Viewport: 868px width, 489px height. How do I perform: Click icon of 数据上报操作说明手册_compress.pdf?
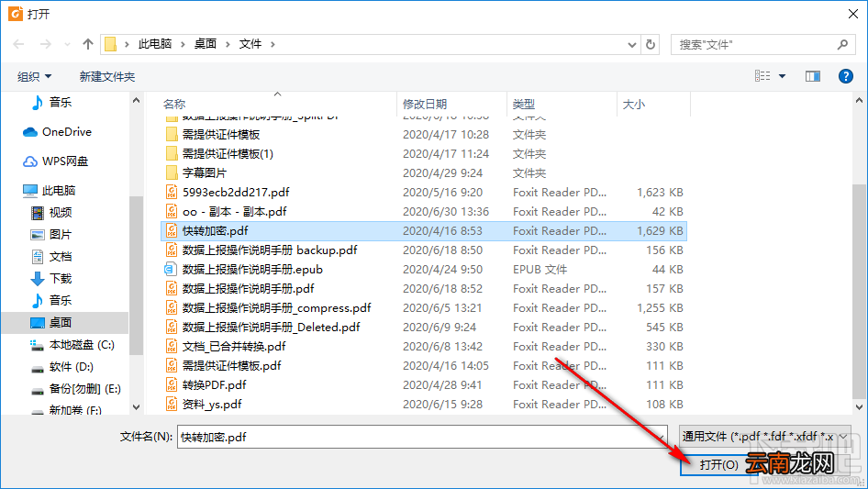pyautogui.click(x=172, y=308)
